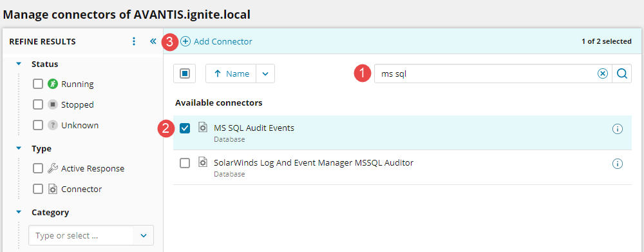Click the gray Stopped status icon
Screen dimensions: 644x252
(52, 104)
